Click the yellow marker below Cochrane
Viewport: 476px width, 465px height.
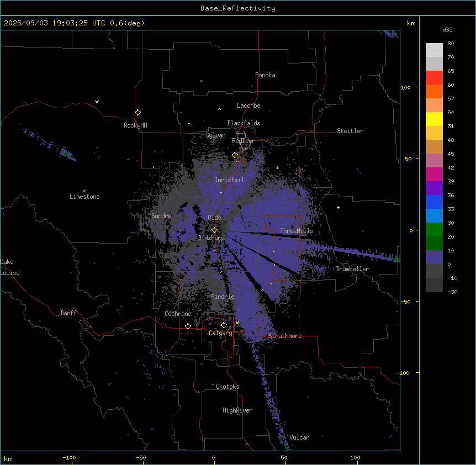pos(188,326)
